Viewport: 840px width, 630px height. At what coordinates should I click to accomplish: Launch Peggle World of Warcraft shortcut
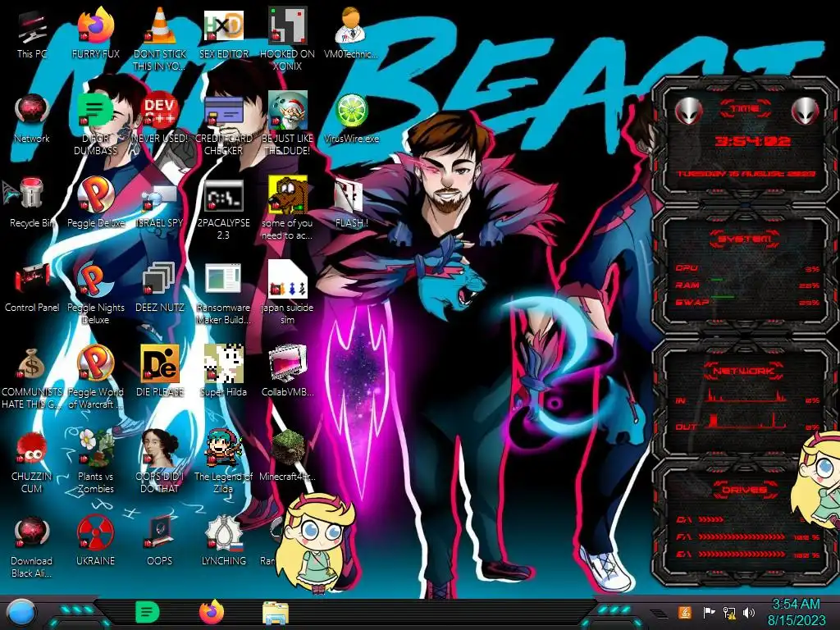pos(96,378)
